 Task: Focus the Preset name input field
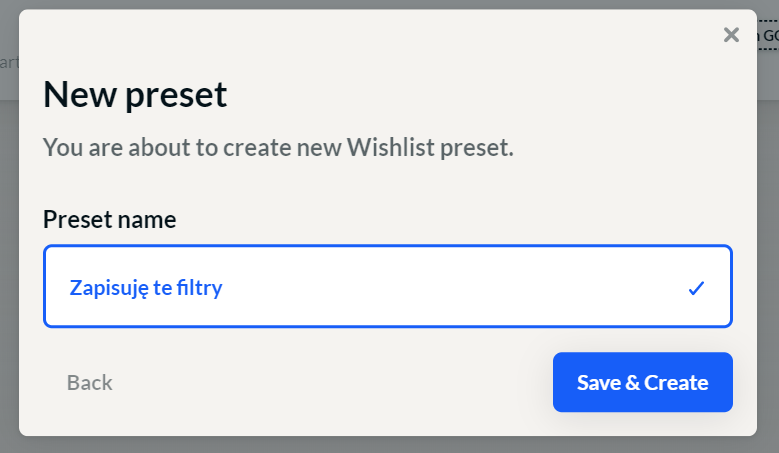[388, 286]
